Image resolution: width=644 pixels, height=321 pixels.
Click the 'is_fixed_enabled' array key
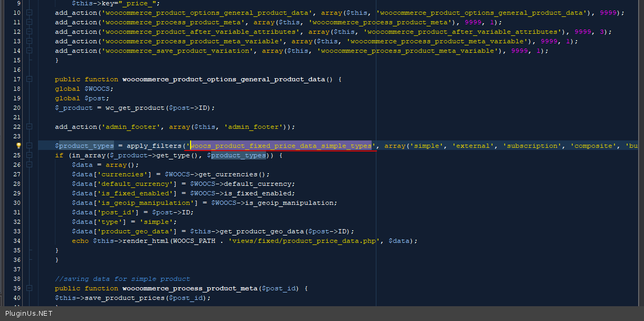[x=135, y=193]
